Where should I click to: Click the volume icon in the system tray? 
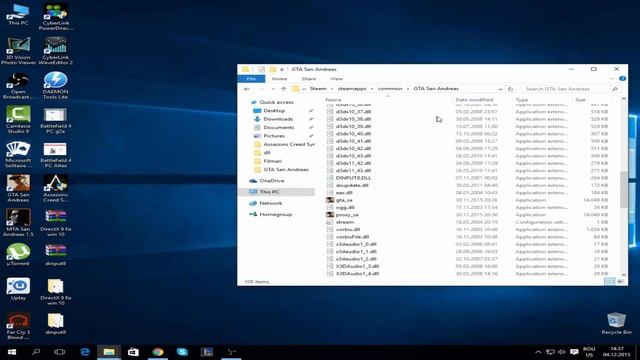click(562, 352)
